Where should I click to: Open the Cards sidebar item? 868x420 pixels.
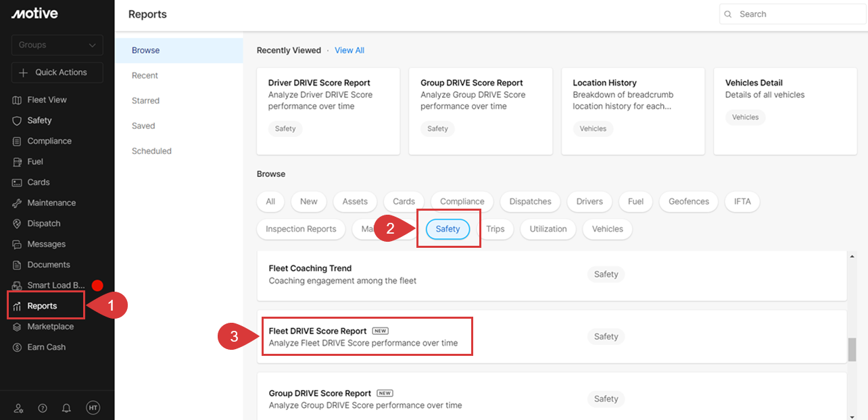(39, 182)
